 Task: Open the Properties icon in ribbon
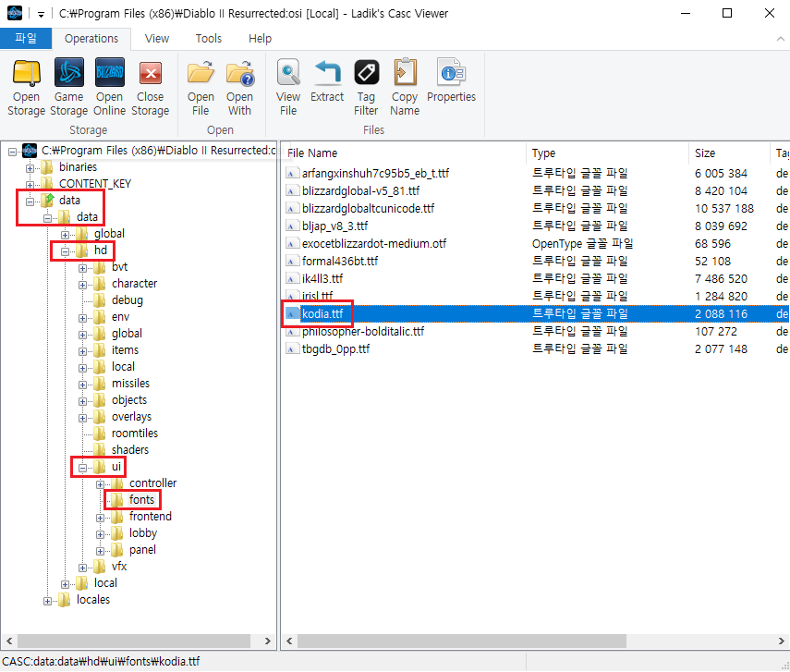pyautogui.click(x=452, y=73)
